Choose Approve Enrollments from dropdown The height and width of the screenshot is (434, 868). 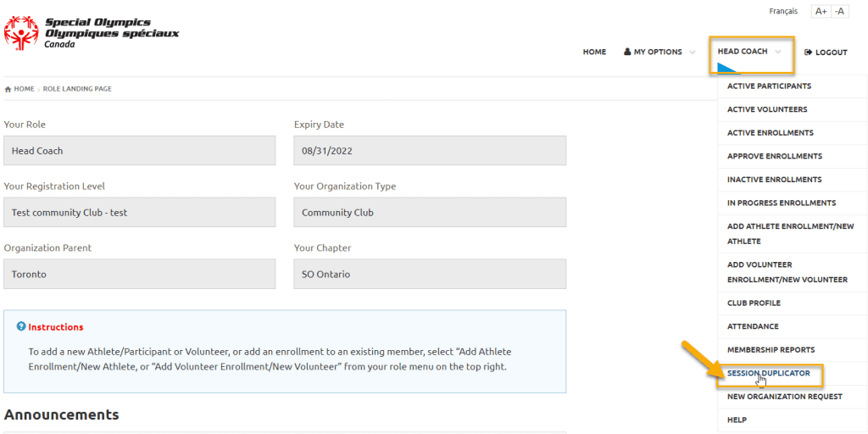pyautogui.click(x=793, y=156)
